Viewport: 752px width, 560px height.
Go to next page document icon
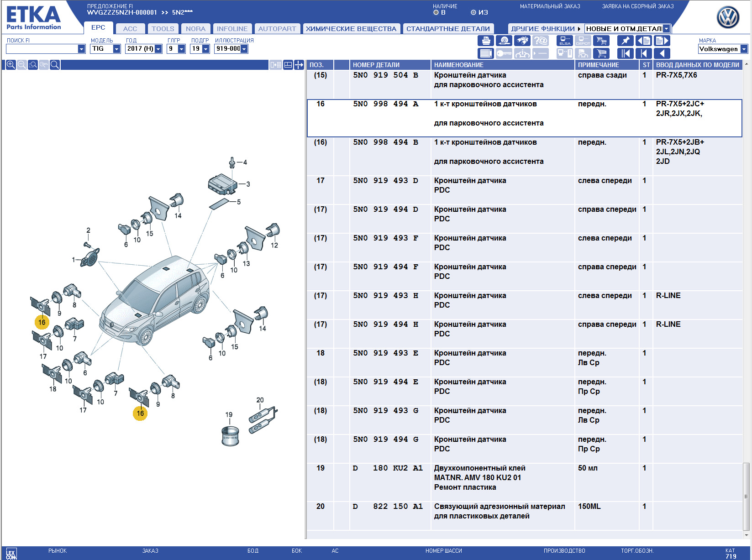[x=662, y=41]
